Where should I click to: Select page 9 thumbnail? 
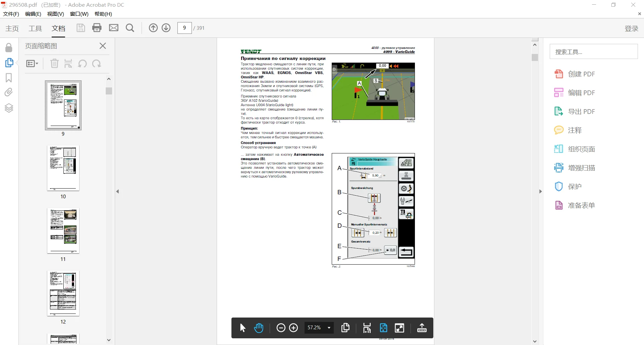(63, 105)
